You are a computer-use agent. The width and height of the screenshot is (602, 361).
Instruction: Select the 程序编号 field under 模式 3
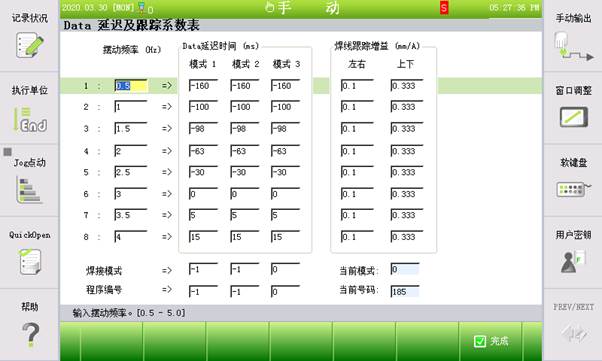285,291
